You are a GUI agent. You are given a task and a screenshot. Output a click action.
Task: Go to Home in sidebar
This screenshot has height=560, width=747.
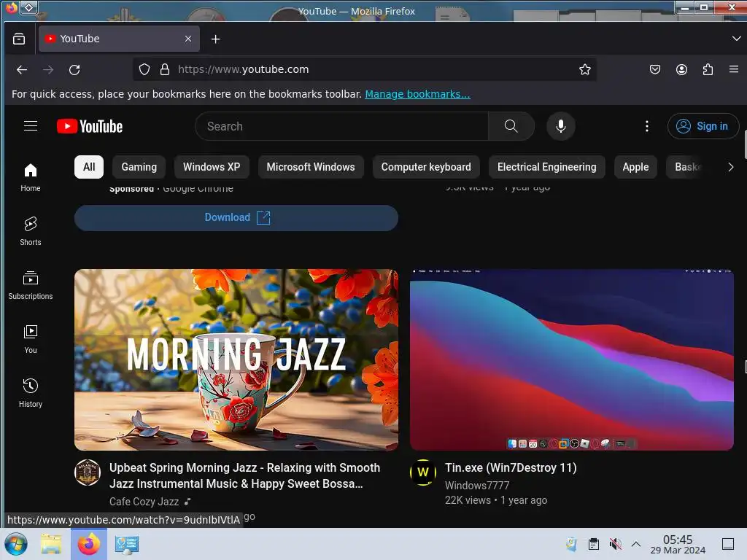coord(31,177)
